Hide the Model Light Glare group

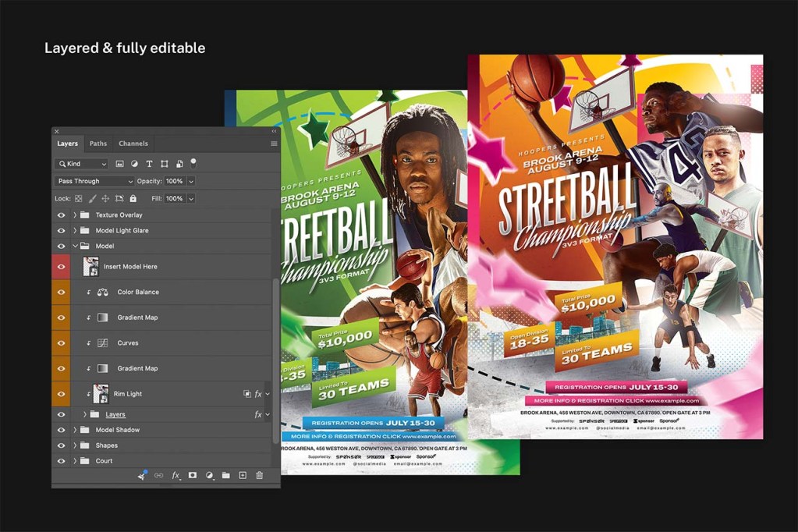[61, 231]
